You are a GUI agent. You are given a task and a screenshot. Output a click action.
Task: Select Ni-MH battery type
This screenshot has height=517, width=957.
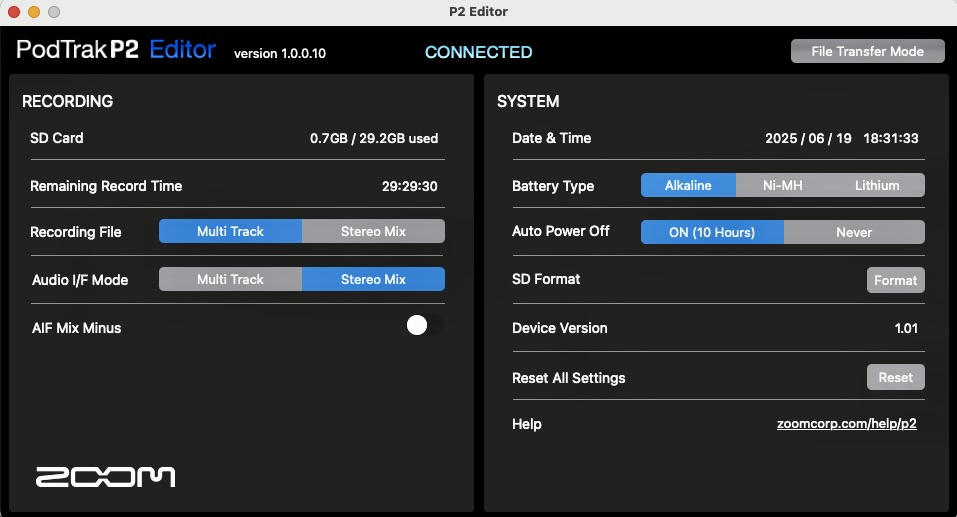pyautogui.click(x=782, y=185)
